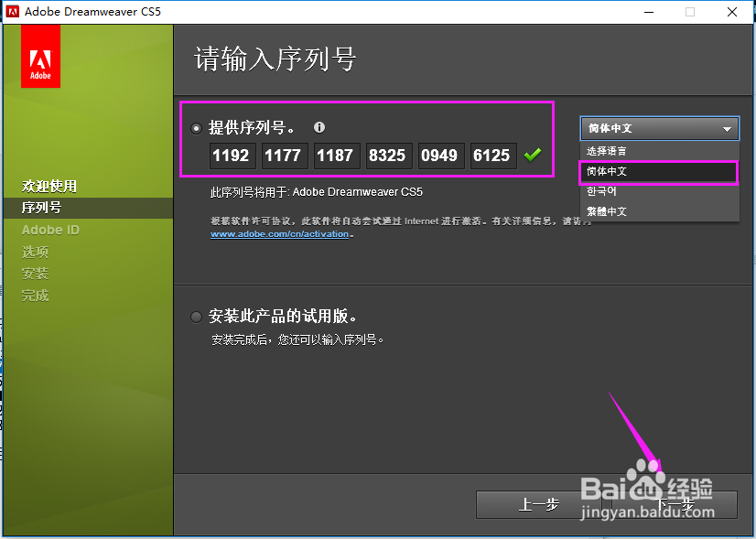Image resolution: width=756 pixels, height=539 pixels.
Task: Click the 选项 step in the sidebar
Action: (x=35, y=252)
